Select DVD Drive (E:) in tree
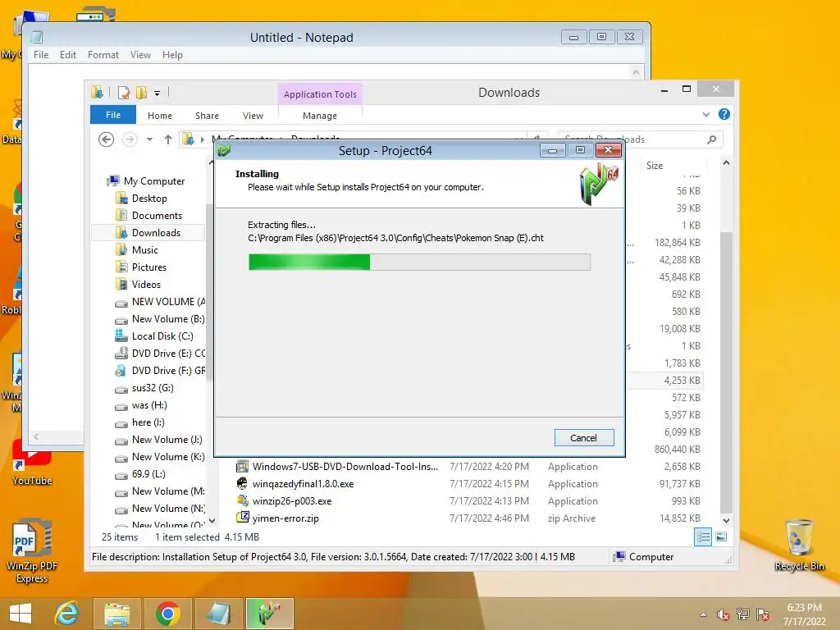The width and height of the screenshot is (840, 630). coord(160,353)
